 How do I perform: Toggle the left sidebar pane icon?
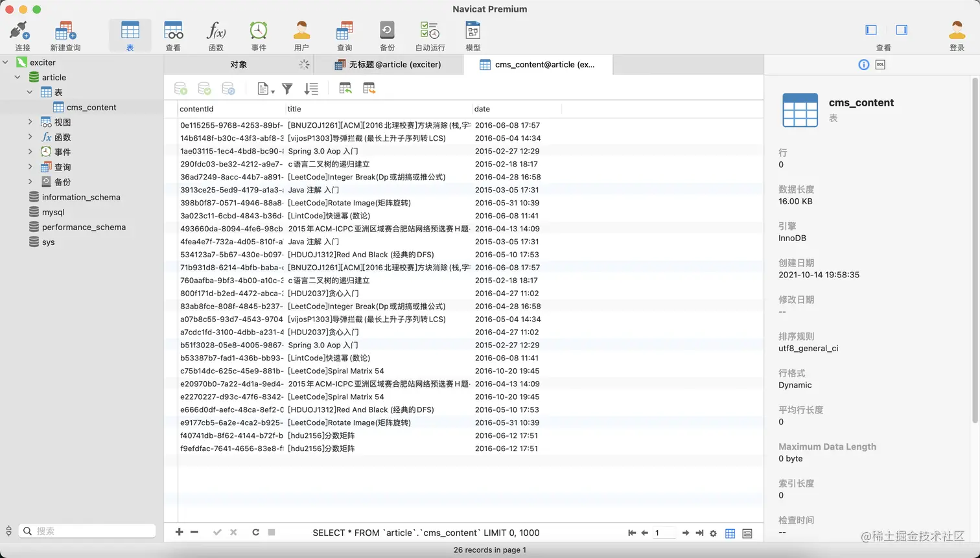[x=871, y=30]
